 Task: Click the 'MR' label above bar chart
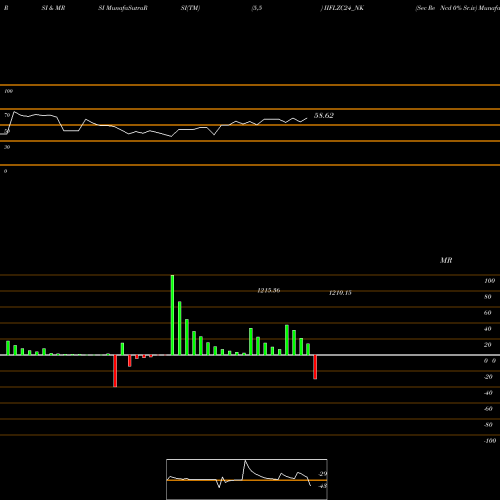(x=446, y=260)
